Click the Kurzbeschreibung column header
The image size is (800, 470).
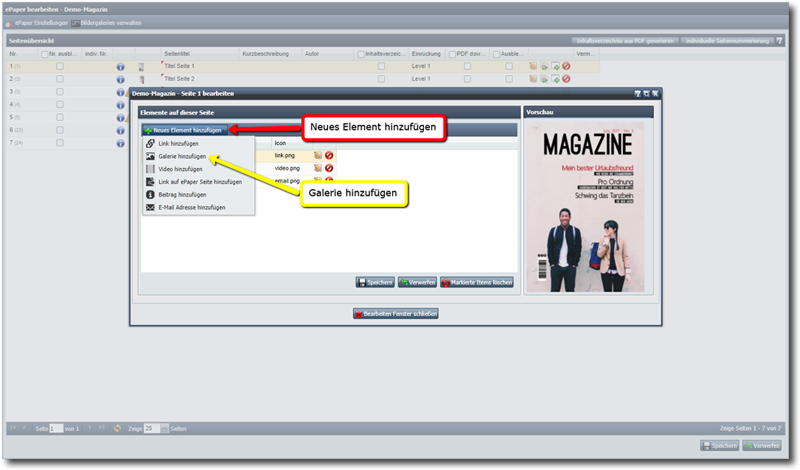click(270, 54)
